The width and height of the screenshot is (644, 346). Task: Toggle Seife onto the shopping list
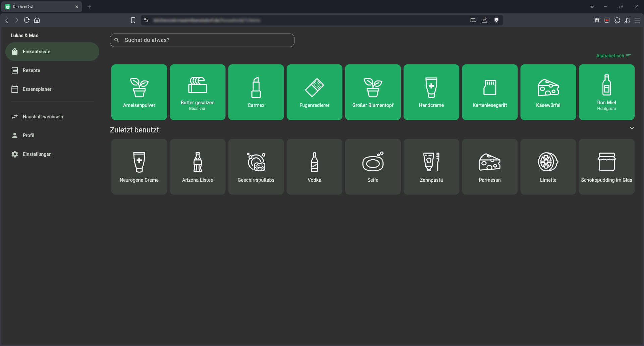pos(373,167)
